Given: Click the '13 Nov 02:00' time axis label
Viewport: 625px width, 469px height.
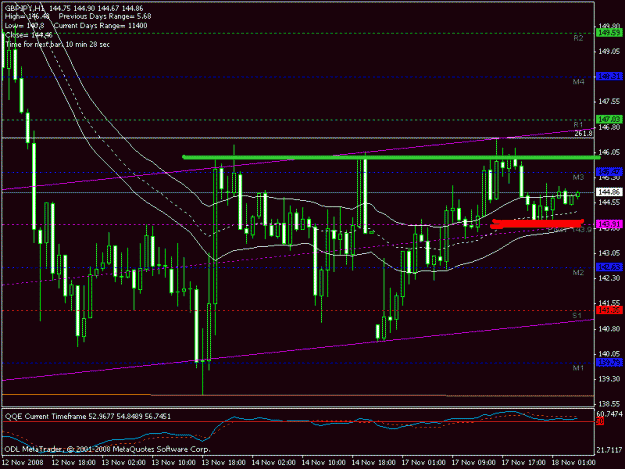Looking at the screenshot, I should click(124, 463).
